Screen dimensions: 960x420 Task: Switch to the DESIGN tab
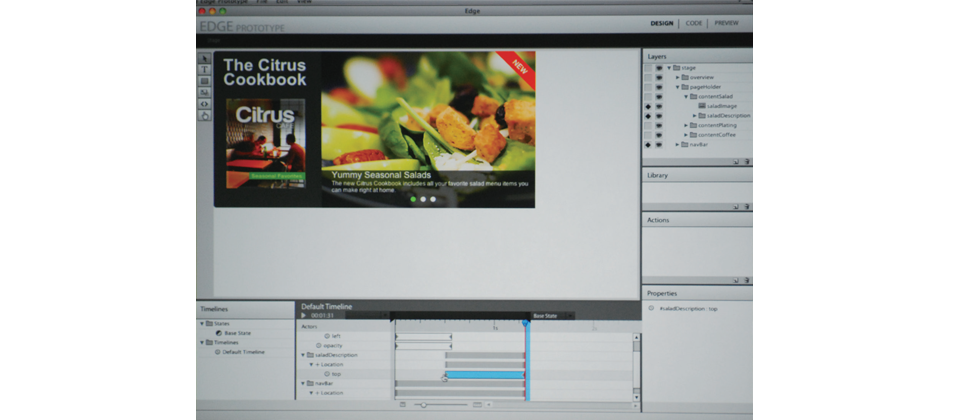click(661, 23)
